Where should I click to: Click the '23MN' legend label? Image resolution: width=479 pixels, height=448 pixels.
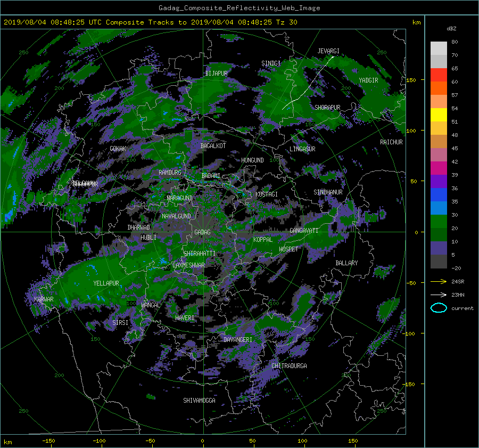(x=458, y=295)
